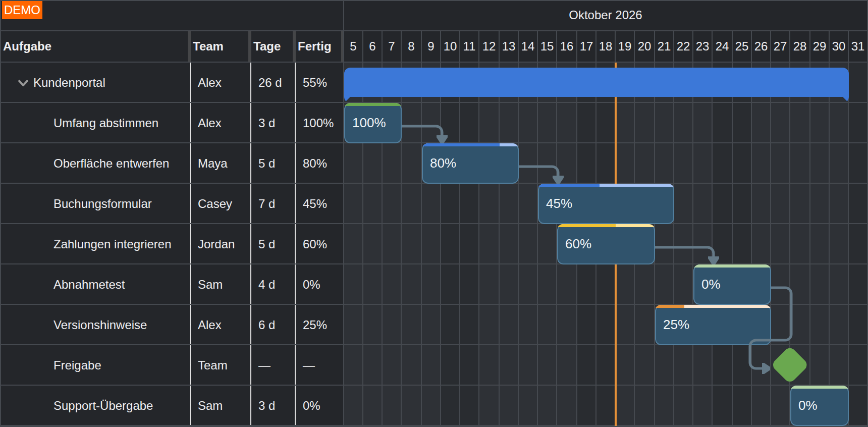Click day 12 in the timeline header

coord(489,46)
